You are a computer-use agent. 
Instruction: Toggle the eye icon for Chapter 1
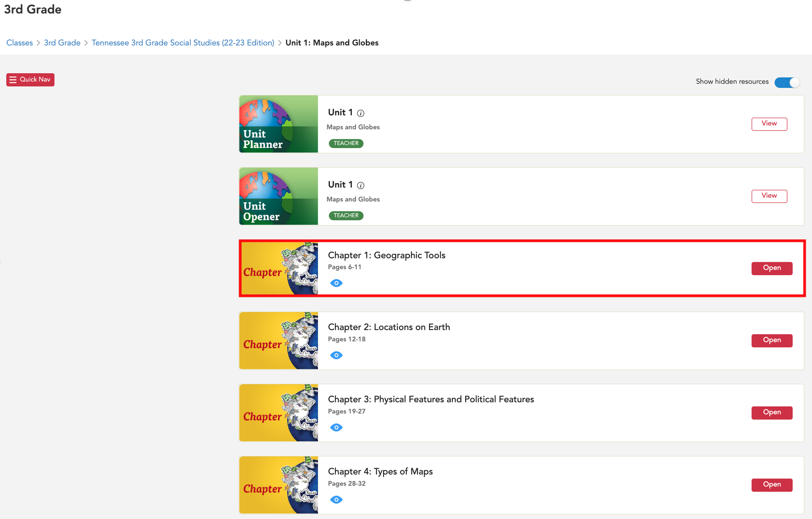click(336, 283)
